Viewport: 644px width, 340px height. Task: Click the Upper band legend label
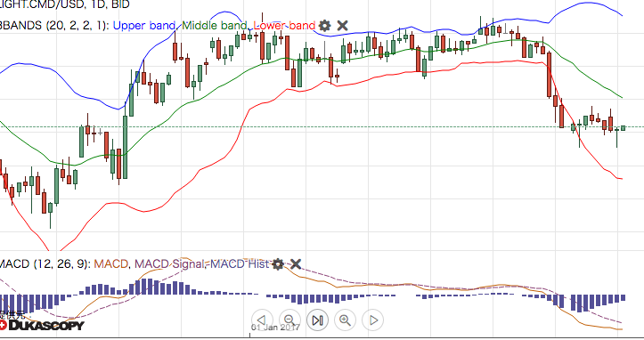tap(144, 26)
